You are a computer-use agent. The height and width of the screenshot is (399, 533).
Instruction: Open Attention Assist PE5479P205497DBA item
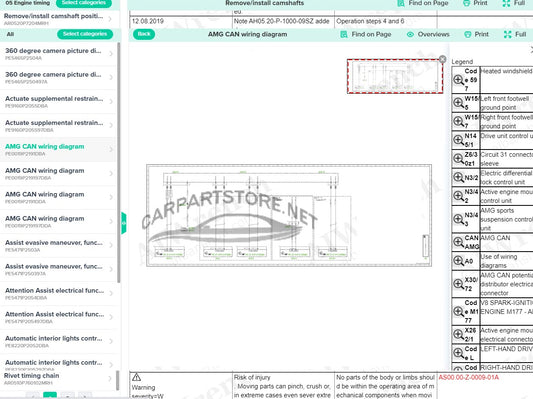pos(58,317)
